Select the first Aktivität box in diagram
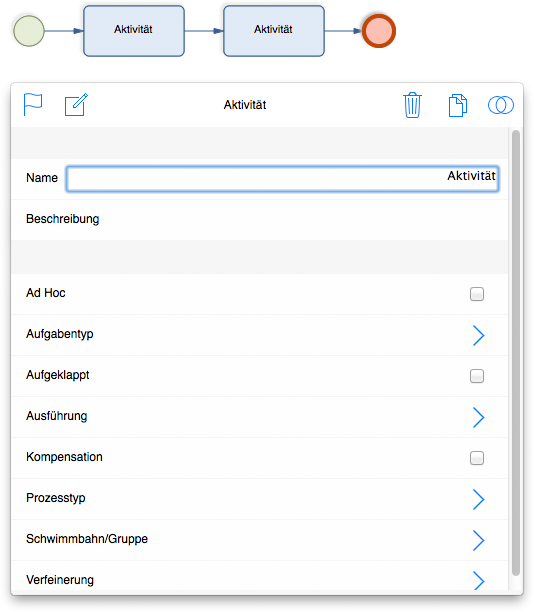 134,31
